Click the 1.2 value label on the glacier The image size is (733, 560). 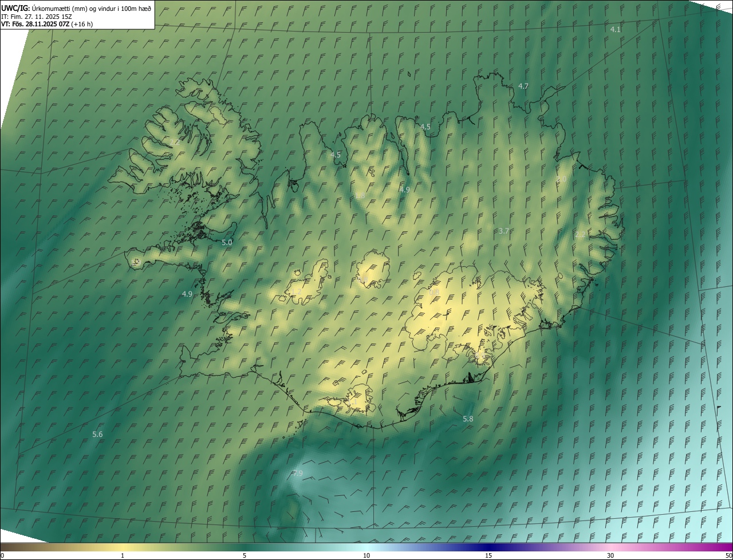(296, 292)
